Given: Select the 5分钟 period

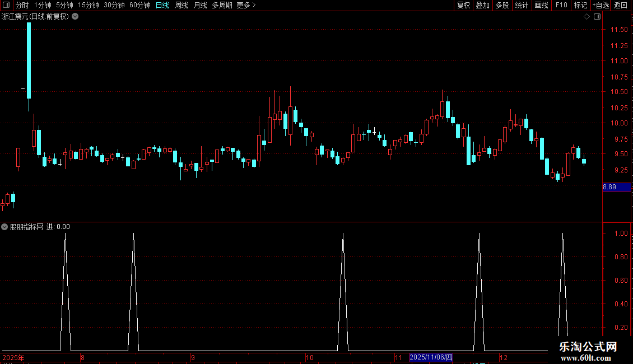Looking at the screenshot, I should (x=64, y=5).
